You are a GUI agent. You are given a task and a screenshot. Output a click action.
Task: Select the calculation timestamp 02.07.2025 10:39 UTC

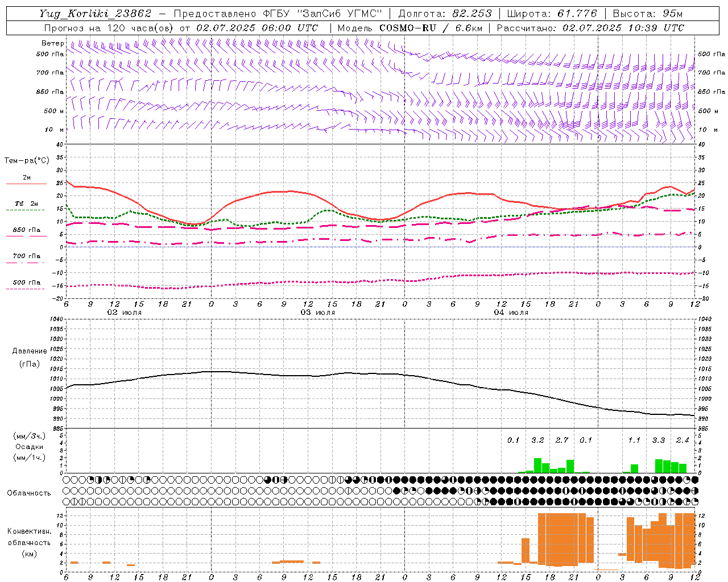(623, 28)
